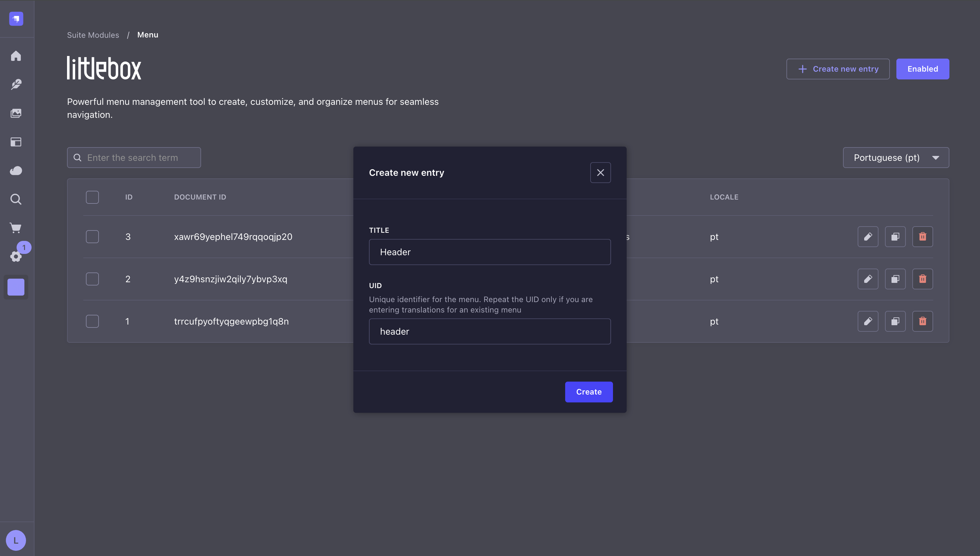This screenshot has width=980, height=556.
Task: Open the shopping cart Marketplace icon
Action: point(16,228)
